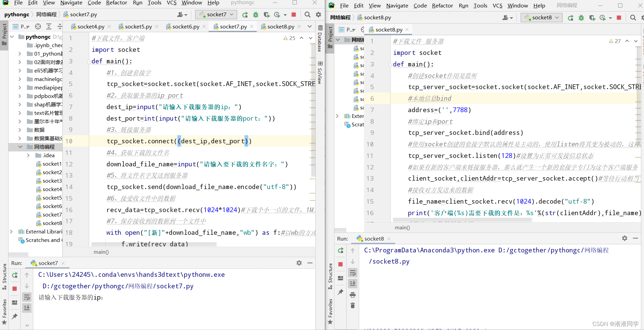The height and width of the screenshot is (330, 644).
Task: Run socket8 in the right window toolbar
Action: point(570,18)
